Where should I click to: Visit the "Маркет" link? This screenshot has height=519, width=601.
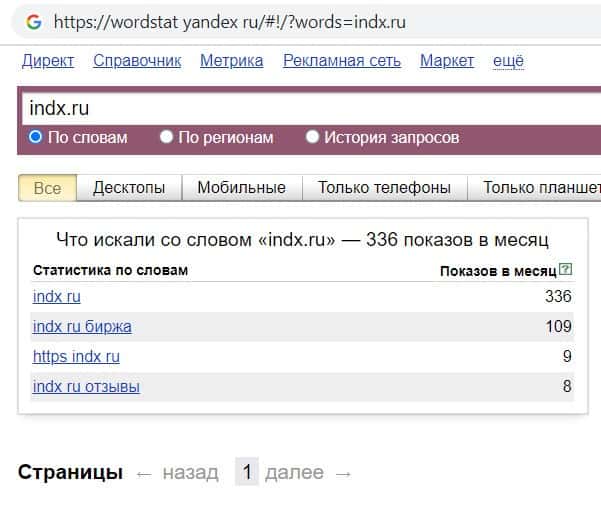click(447, 61)
